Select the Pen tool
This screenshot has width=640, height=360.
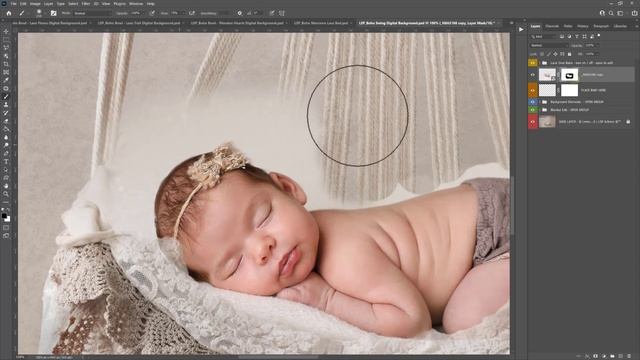[6, 153]
